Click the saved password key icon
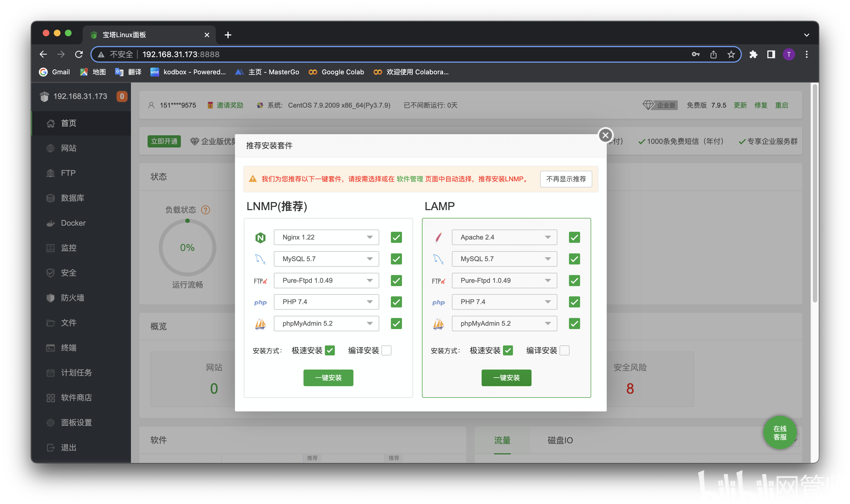 (696, 54)
